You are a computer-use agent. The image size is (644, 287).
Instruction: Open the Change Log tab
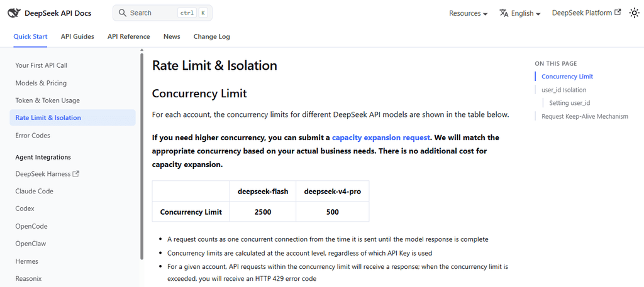pos(211,36)
